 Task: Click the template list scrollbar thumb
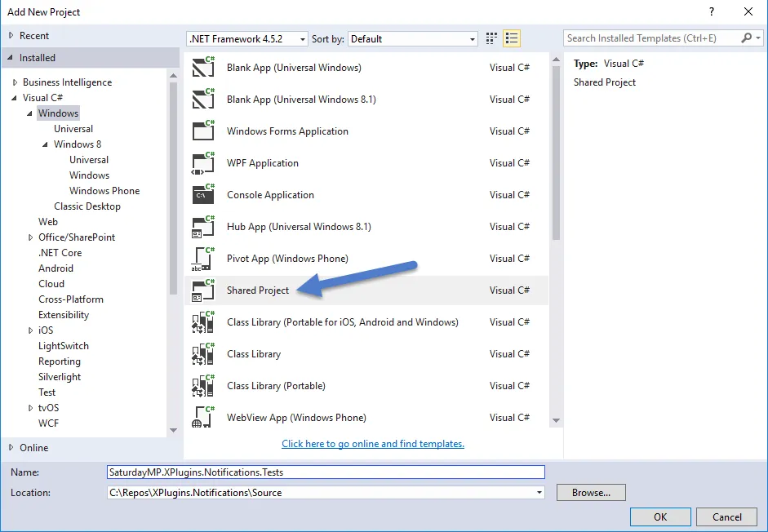(556, 153)
